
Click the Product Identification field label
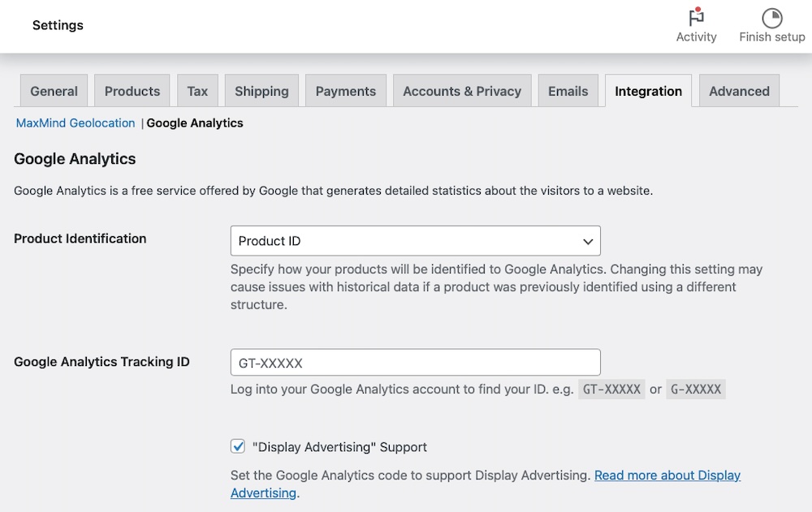pyautogui.click(x=80, y=239)
